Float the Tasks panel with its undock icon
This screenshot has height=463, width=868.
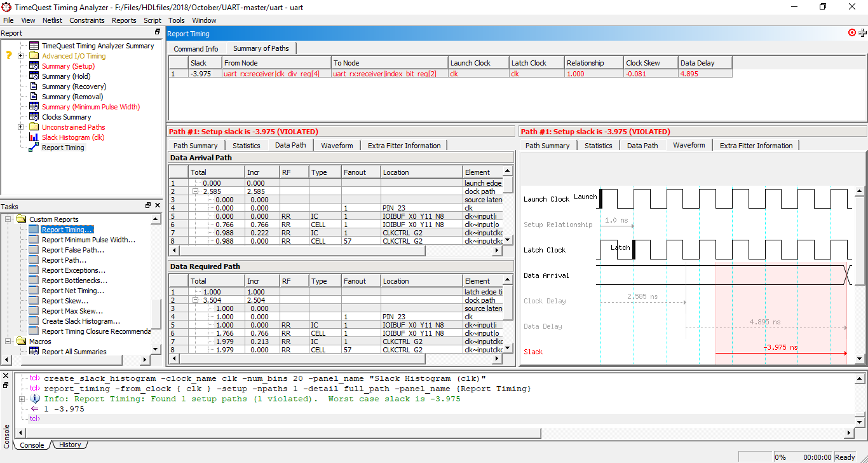point(148,205)
